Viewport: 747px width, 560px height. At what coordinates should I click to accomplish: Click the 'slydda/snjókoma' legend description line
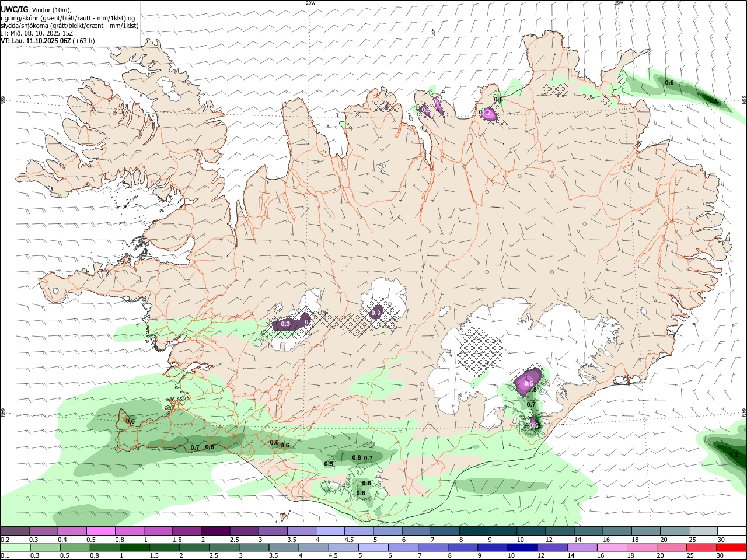[69, 26]
